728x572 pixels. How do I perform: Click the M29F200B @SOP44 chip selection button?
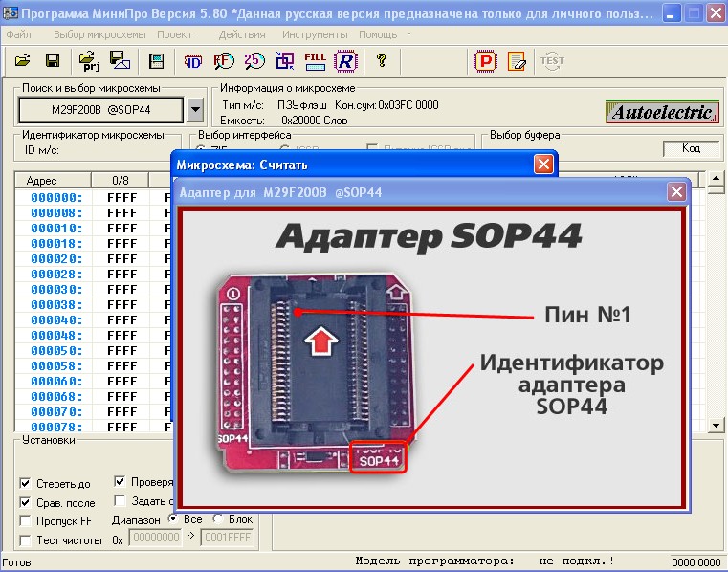100,110
